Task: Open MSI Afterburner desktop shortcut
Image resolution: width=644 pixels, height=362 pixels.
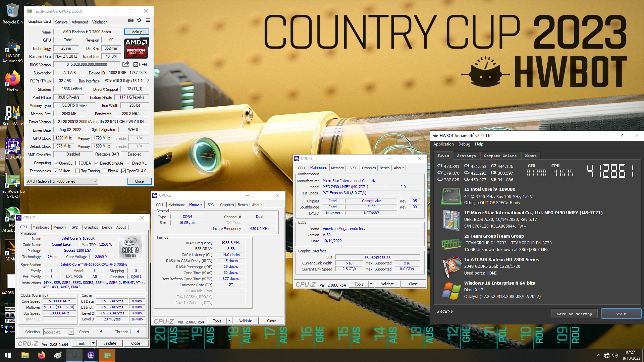Action: coord(10,220)
